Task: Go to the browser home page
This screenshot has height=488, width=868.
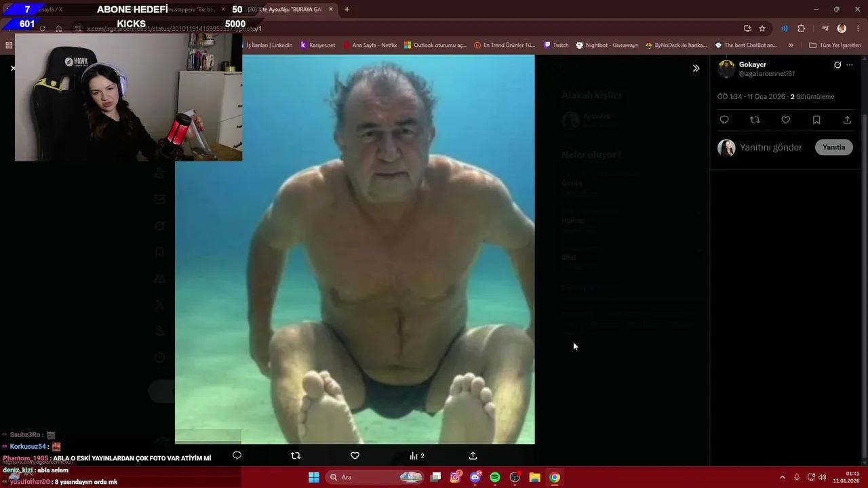Action: (x=59, y=28)
